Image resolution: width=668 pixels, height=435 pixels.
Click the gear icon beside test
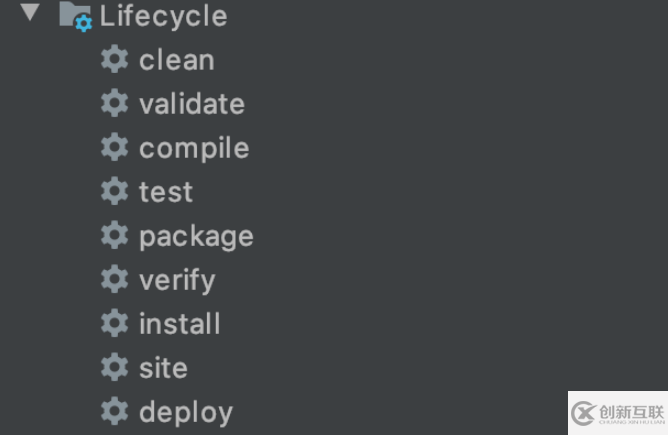115,191
